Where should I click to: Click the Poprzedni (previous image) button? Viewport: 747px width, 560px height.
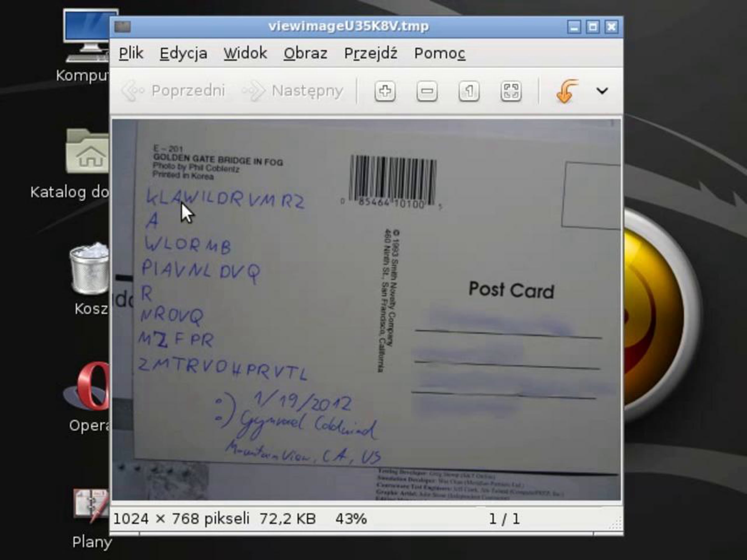click(173, 91)
